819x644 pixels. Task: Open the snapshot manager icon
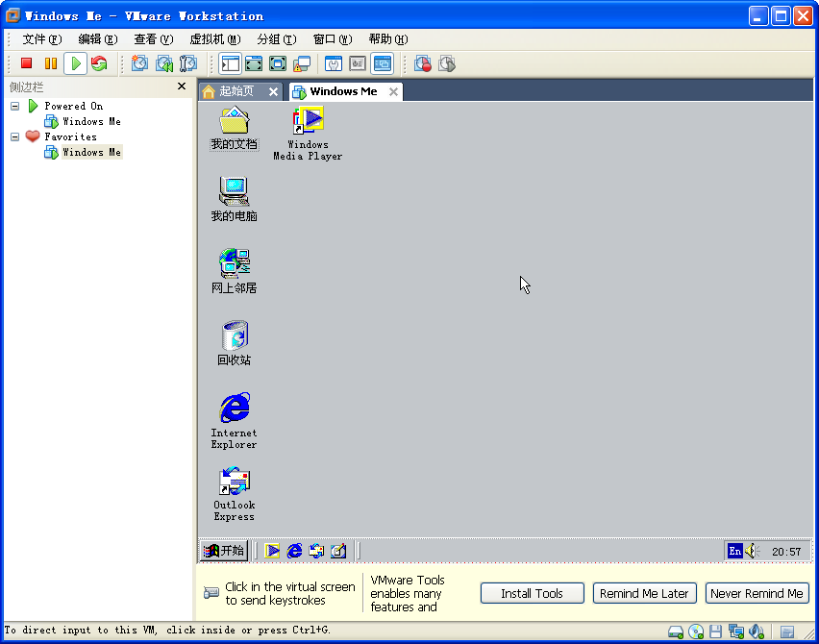(x=188, y=63)
